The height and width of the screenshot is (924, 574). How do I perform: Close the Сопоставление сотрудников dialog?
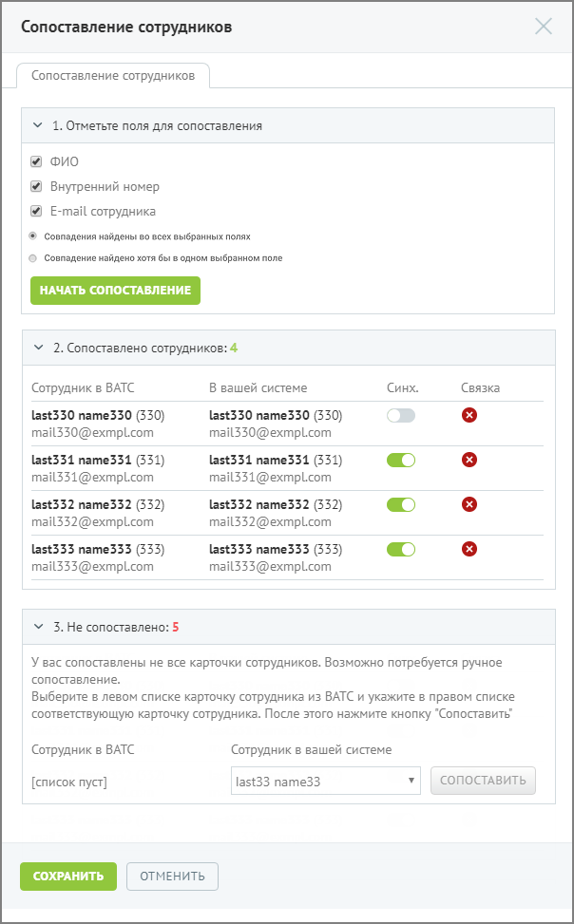click(544, 27)
